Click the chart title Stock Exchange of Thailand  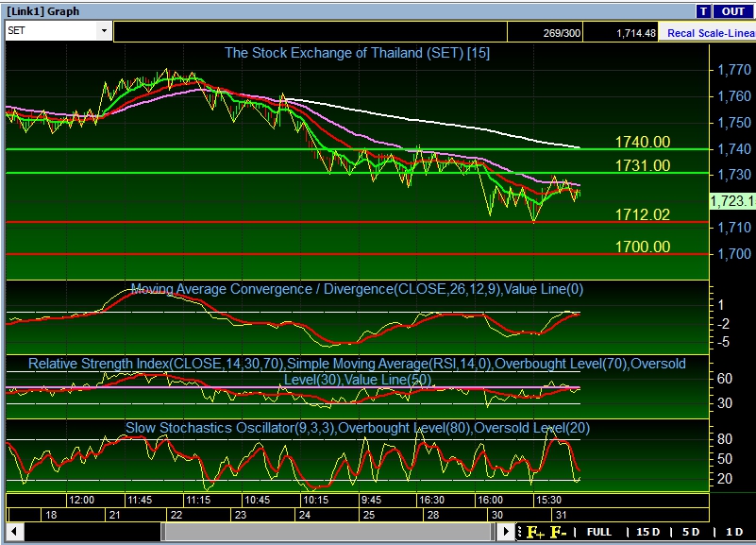357,53
